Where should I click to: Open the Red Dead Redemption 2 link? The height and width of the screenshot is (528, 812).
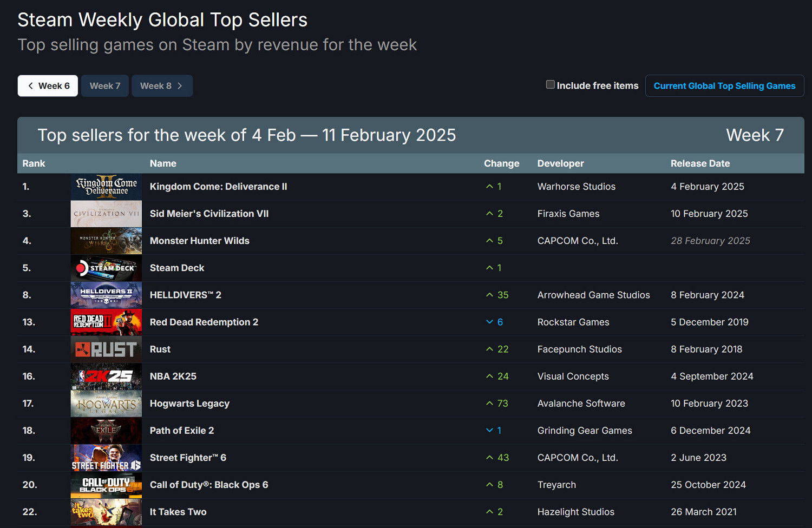point(204,322)
